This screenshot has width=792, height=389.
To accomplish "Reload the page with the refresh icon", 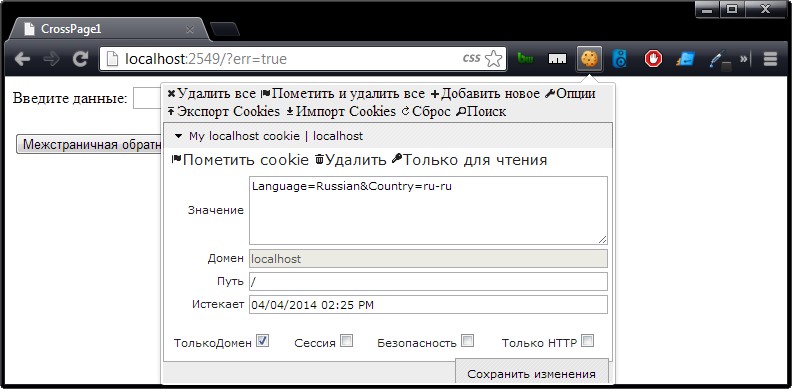I will 80,60.
